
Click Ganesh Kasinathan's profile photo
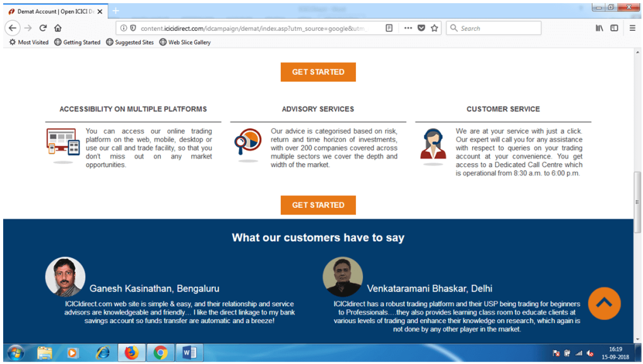[65, 277]
